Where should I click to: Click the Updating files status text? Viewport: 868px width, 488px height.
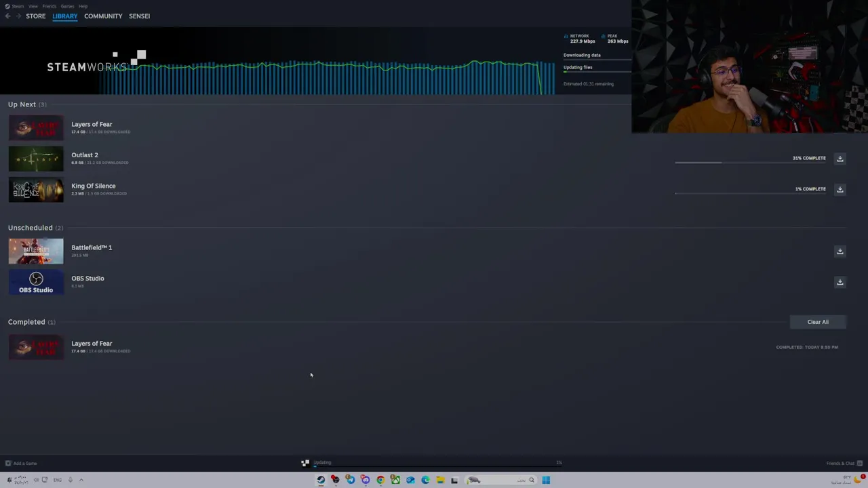coord(578,68)
